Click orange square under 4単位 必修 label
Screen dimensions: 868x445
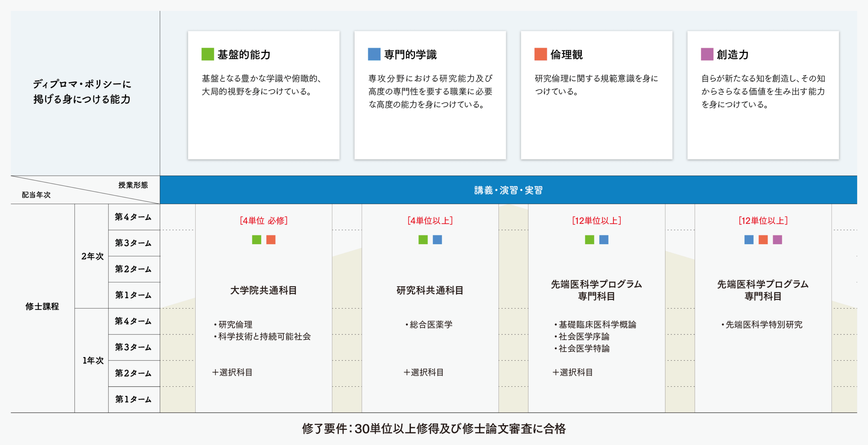click(x=271, y=239)
